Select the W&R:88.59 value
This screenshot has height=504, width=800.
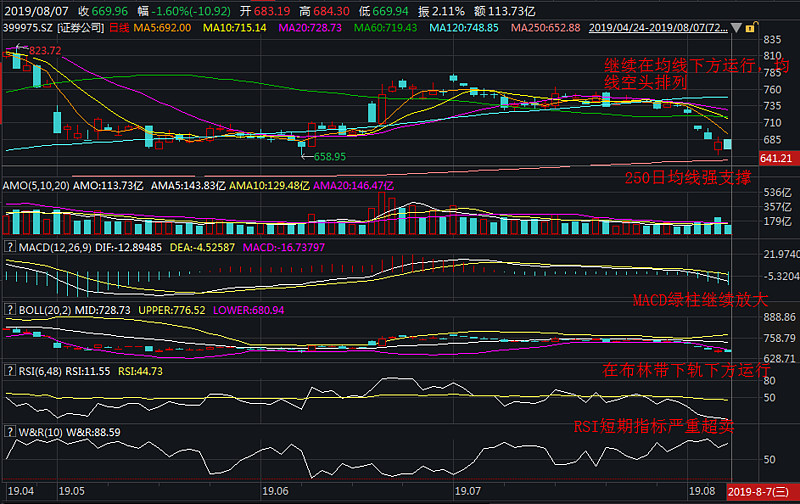(93, 433)
